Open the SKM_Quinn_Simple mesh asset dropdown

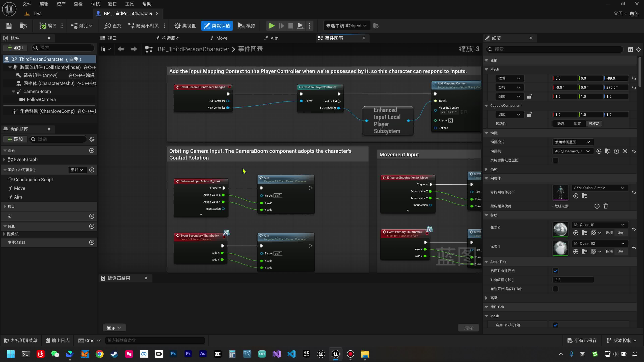tap(600, 188)
